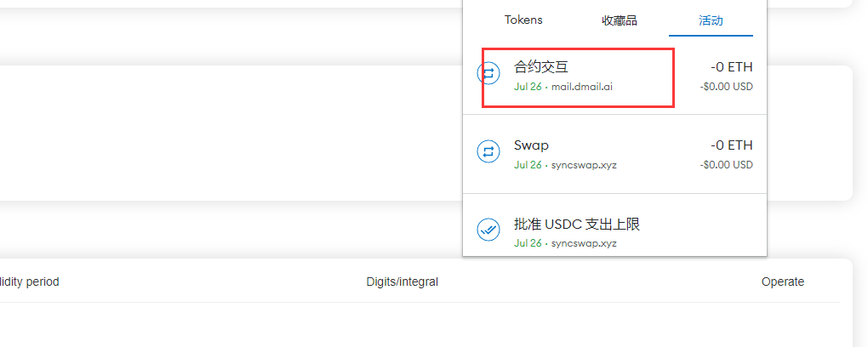Image resolution: width=868 pixels, height=347 pixels.
Task: Click the Swap transaction icon
Action: click(x=488, y=151)
